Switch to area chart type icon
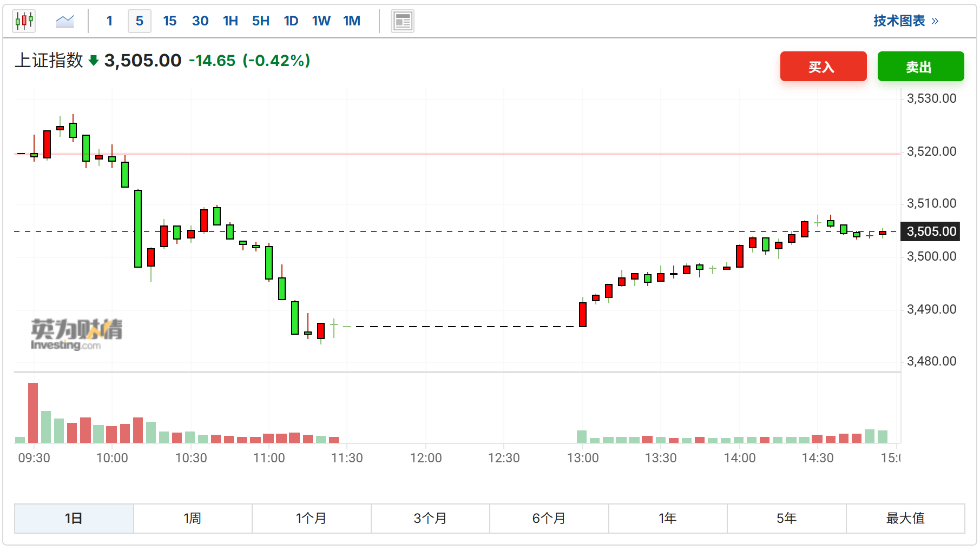The height and width of the screenshot is (551, 980). [x=65, y=21]
